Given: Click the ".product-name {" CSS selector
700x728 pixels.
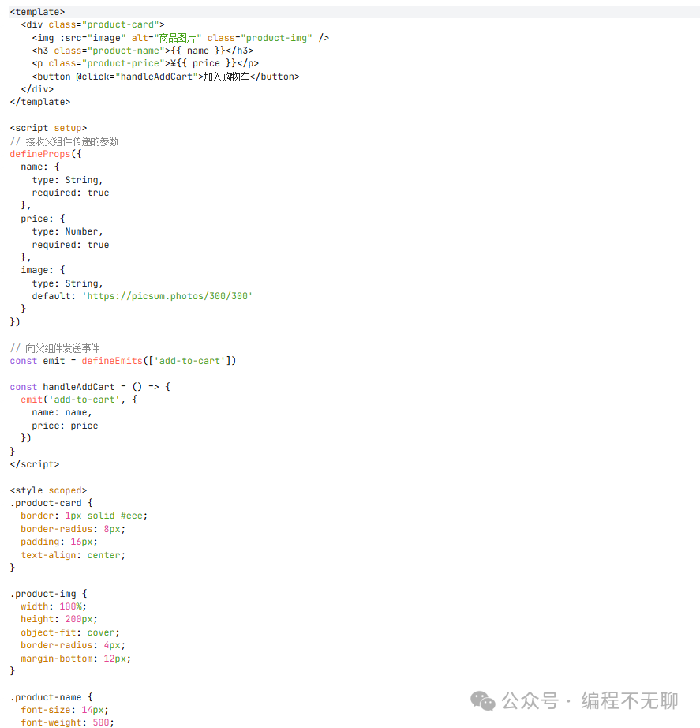Looking at the screenshot, I should (x=51, y=697).
